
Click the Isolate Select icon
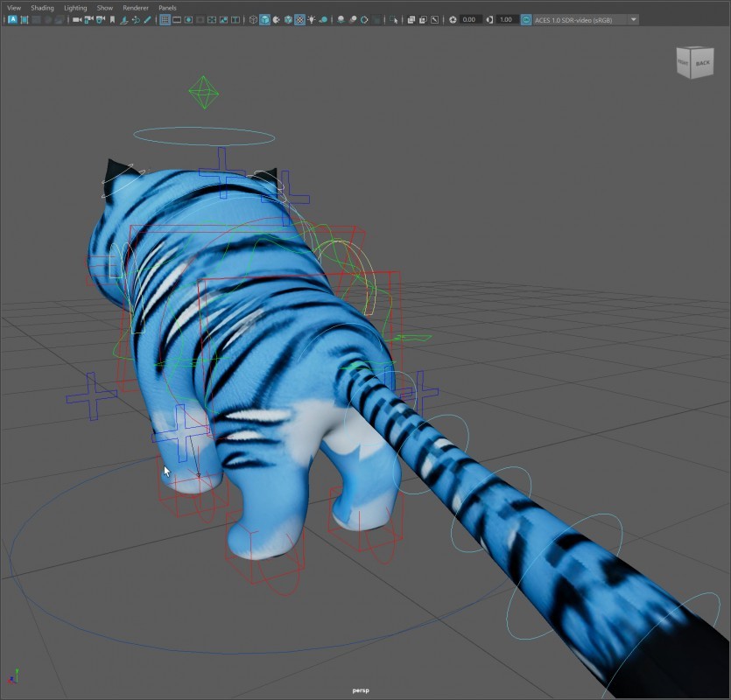(x=395, y=19)
